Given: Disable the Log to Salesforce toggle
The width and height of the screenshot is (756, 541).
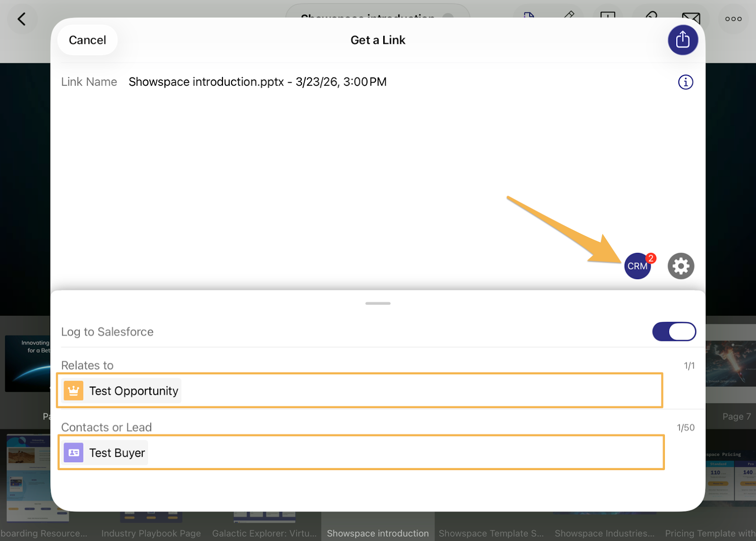Looking at the screenshot, I should point(674,331).
